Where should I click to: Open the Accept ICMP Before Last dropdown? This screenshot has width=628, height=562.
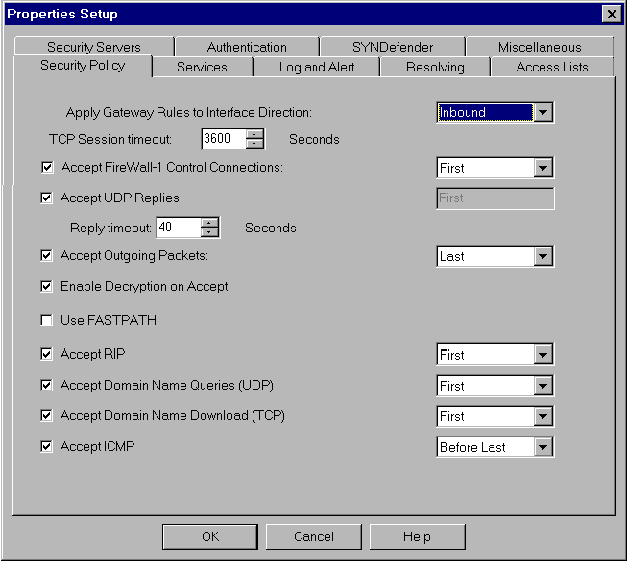click(x=543, y=448)
